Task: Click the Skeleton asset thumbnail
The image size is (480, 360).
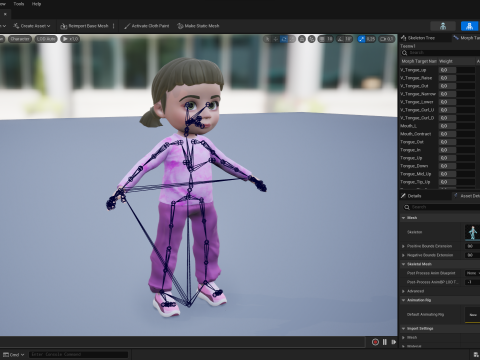Action: tap(472, 232)
